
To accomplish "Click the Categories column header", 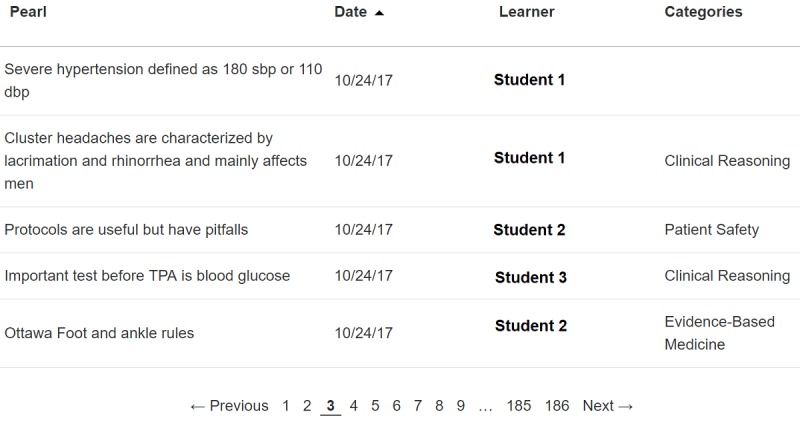I will (x=703, y=12).
